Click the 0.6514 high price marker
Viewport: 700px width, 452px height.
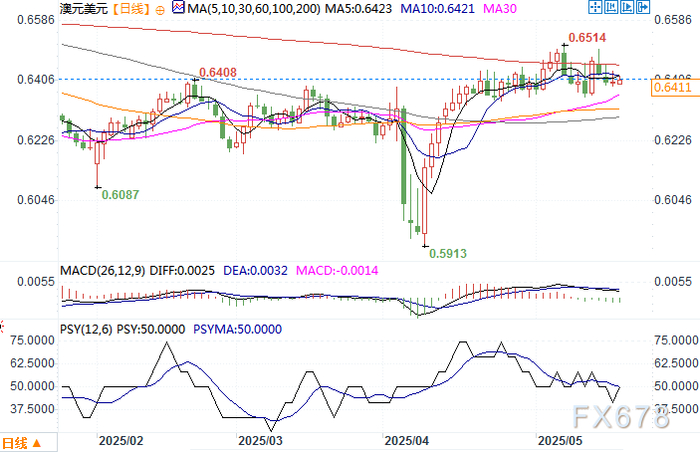(587, 38)
